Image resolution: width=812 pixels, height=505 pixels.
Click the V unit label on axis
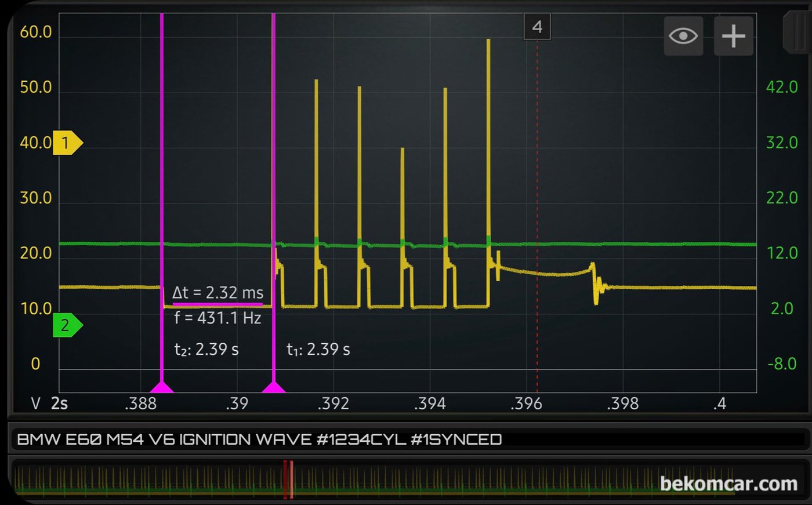[x=36, y=404]
